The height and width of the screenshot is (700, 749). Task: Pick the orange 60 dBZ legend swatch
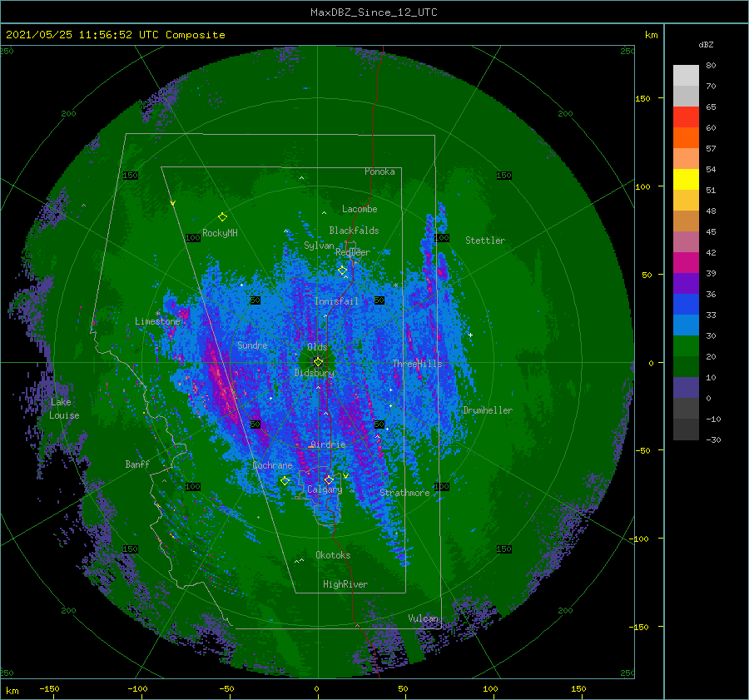point(686,138)
